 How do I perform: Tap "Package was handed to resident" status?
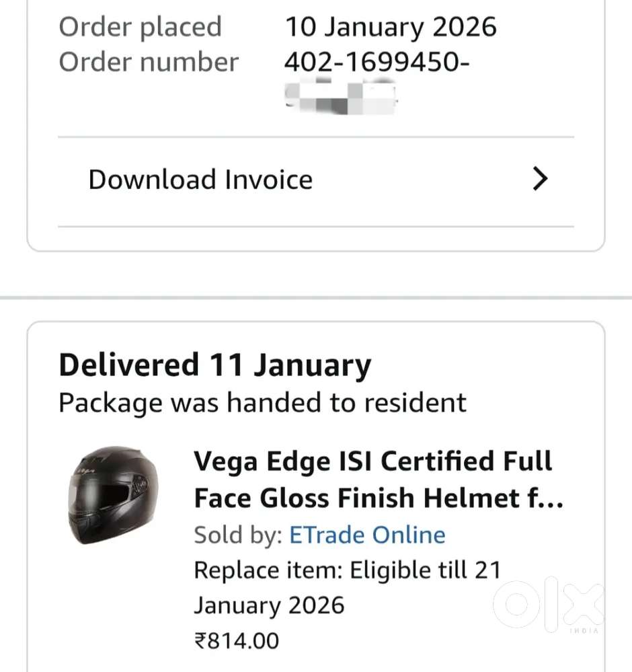[262, 403]
